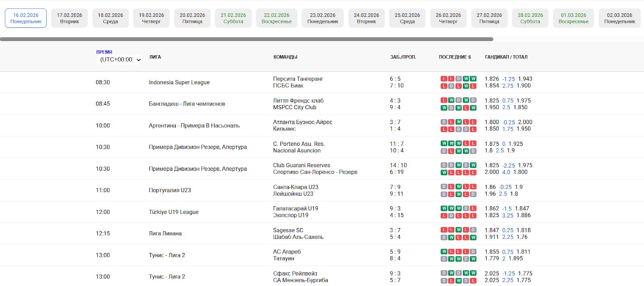Click first grey D badge for Атланта Буэнос-Айрес
Image resolution: width=644 pixels, height=286 pixels.
tap(444, 122)
